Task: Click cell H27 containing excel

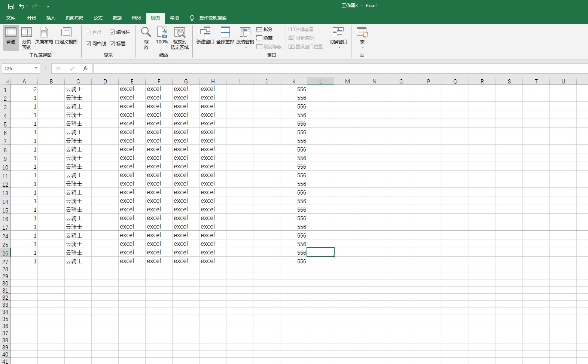Action: [x=213, y=261]
